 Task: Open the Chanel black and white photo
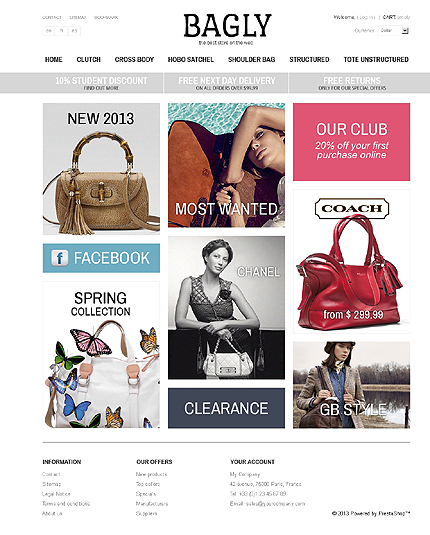pos(226,307)
